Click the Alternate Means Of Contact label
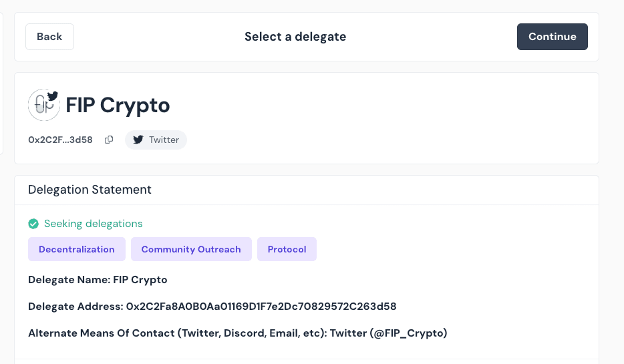Viewport: 624px width, 364px height. pyautogui.click(x=178, y=333)
